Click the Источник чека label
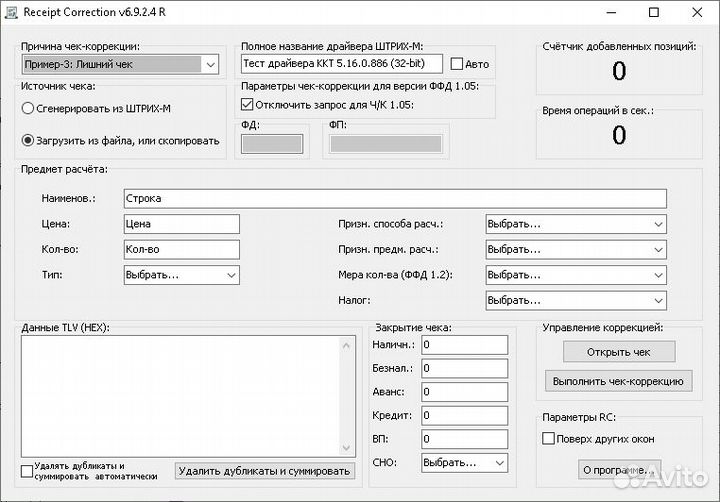This screenshot has height=502, width=720. click(58, 86)
